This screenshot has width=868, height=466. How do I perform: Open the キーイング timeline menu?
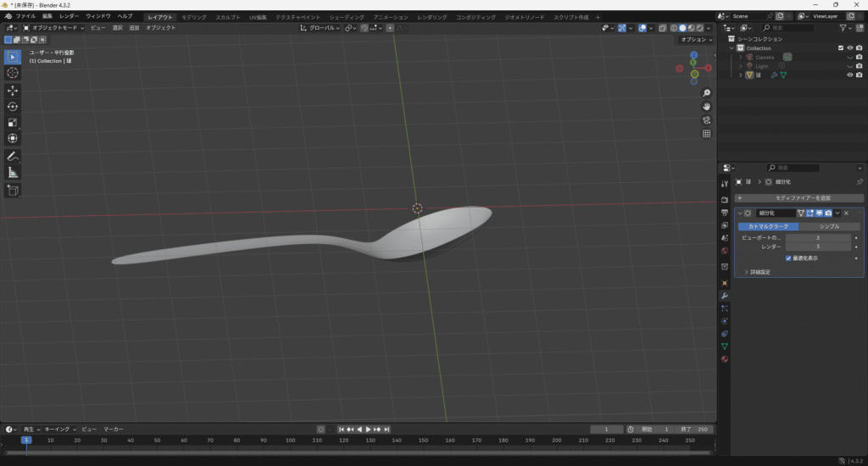pyautogui.click(x=60, y=429)
